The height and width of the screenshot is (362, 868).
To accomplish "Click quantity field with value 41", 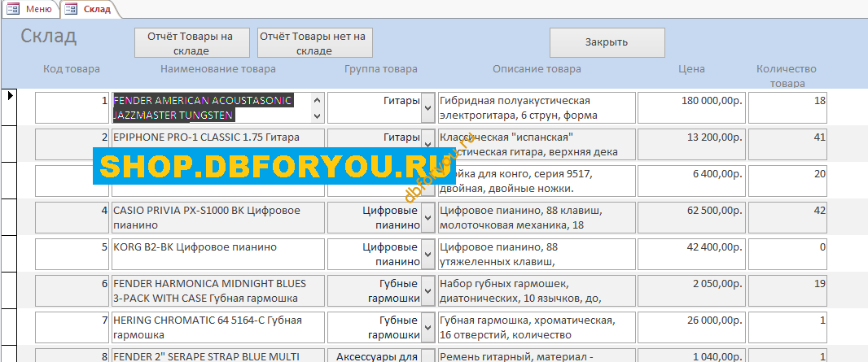I will coord(787,144).
